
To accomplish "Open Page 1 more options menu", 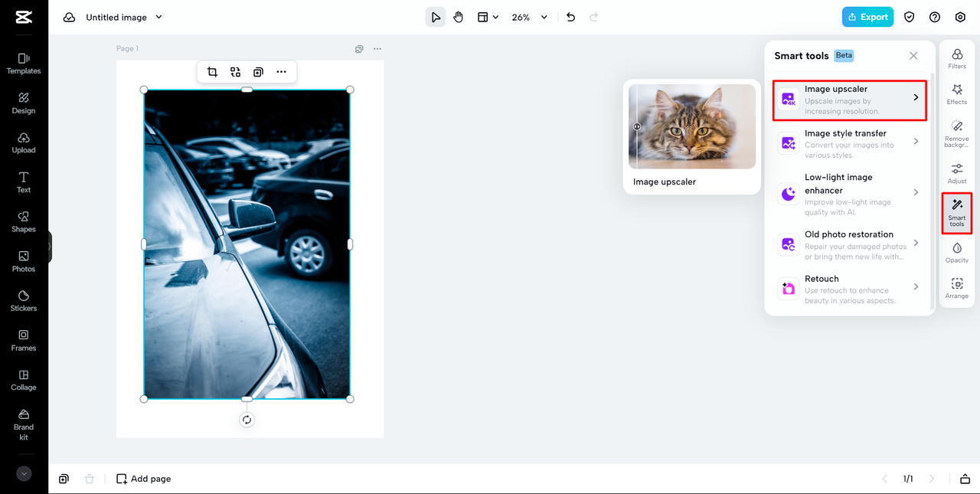I will 377,49.
